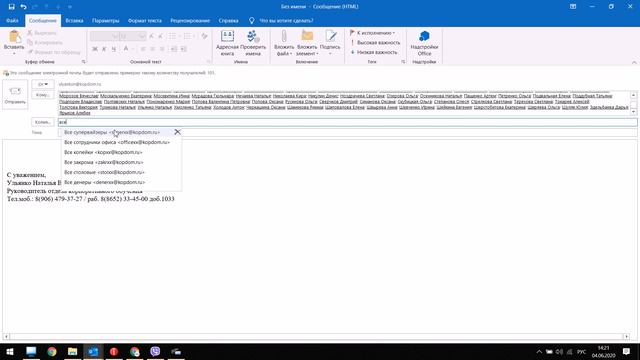
Task: Click the lightbulb Tell me icon
Action: (251, 20)
